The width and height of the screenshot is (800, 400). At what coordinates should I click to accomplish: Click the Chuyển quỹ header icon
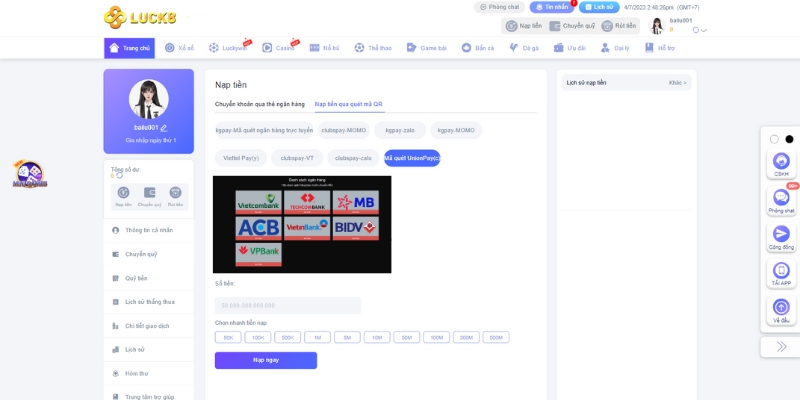555,26
